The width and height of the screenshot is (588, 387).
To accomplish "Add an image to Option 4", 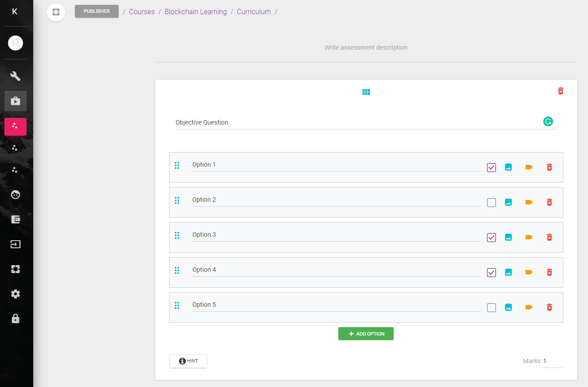I will 508,272.
